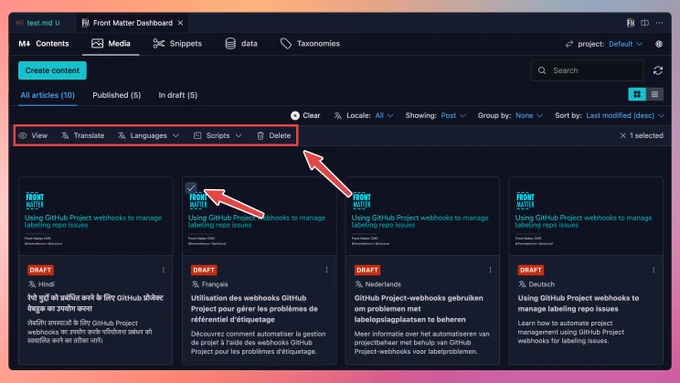Viewport: 680px width, 383px height.
Task: Expand Sort by Last modified dropdown
Action: click(x=625, y=115)
